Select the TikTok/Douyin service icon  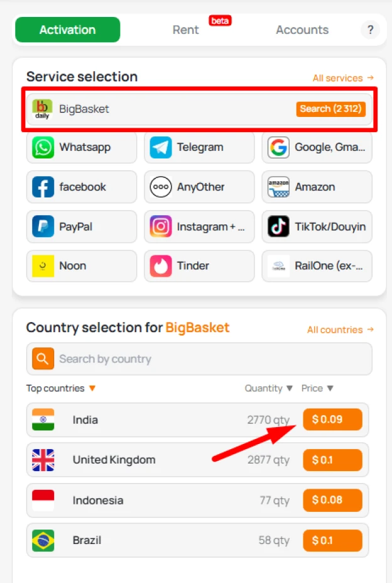coord(277,226)
